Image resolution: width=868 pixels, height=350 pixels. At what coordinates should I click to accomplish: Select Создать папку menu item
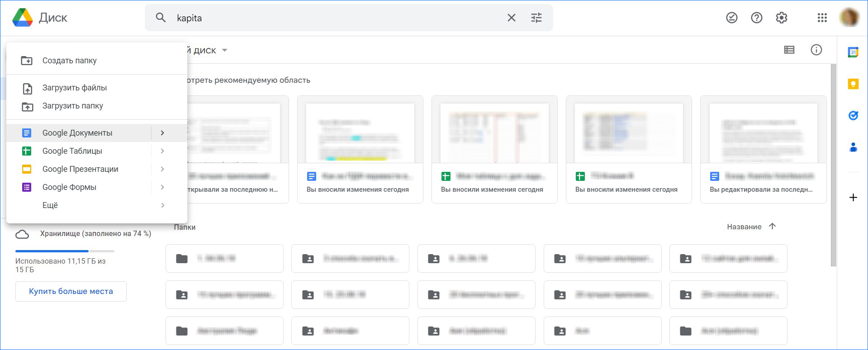pos(97,61)
